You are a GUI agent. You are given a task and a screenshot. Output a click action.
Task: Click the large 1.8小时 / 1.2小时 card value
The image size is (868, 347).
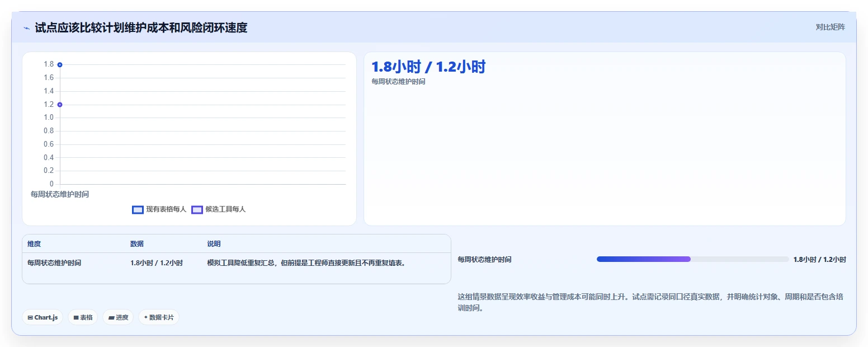(x=428, y=67)
